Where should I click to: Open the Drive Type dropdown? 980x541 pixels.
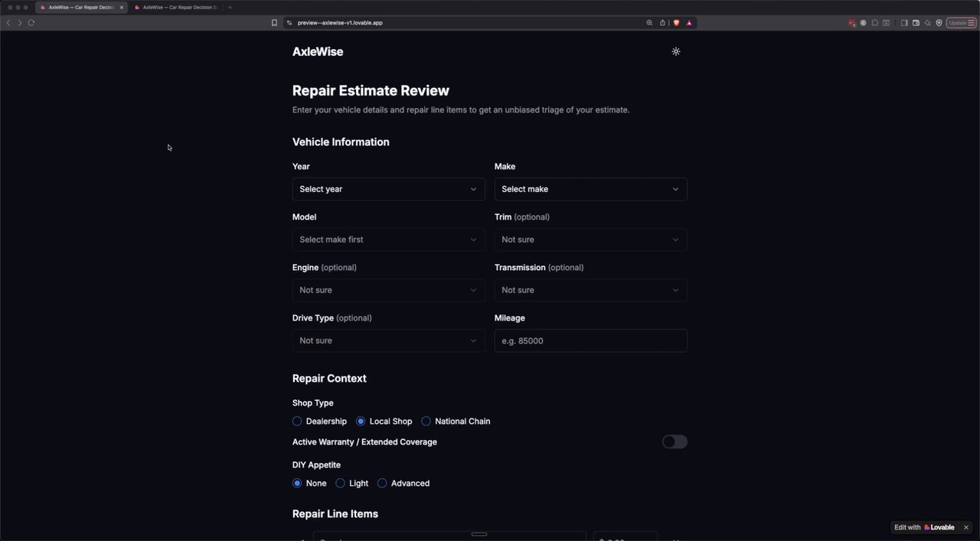[388, 341]
